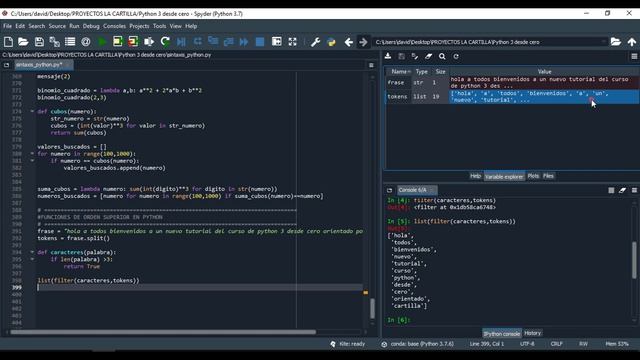640x360 pixels.
Task: Save Variable explorer data as
Action: (x=415, y=56)
